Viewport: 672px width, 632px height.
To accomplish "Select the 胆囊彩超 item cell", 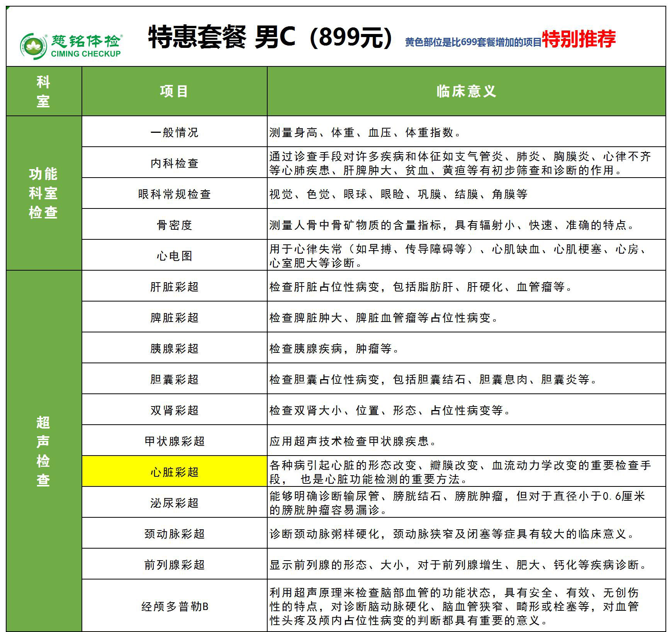I will click(175, 379).
